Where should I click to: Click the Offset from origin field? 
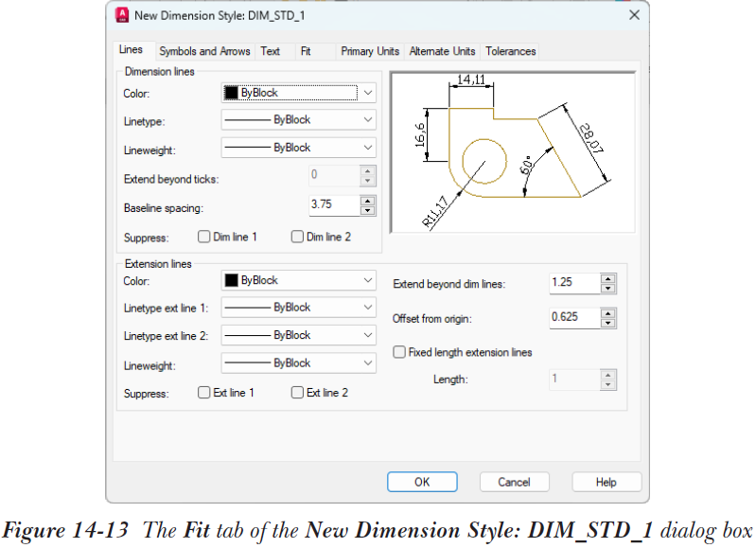click(x=574, y=318)
